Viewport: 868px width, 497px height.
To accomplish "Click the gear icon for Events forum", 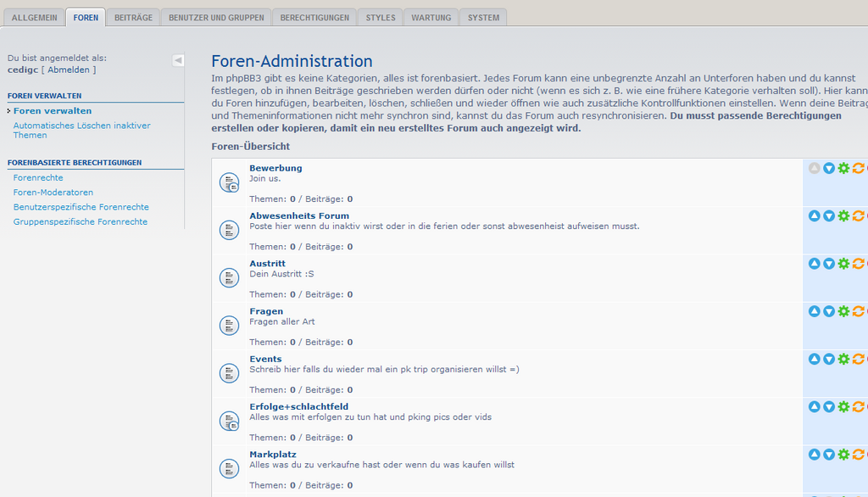I will click(x=843, y=359).
